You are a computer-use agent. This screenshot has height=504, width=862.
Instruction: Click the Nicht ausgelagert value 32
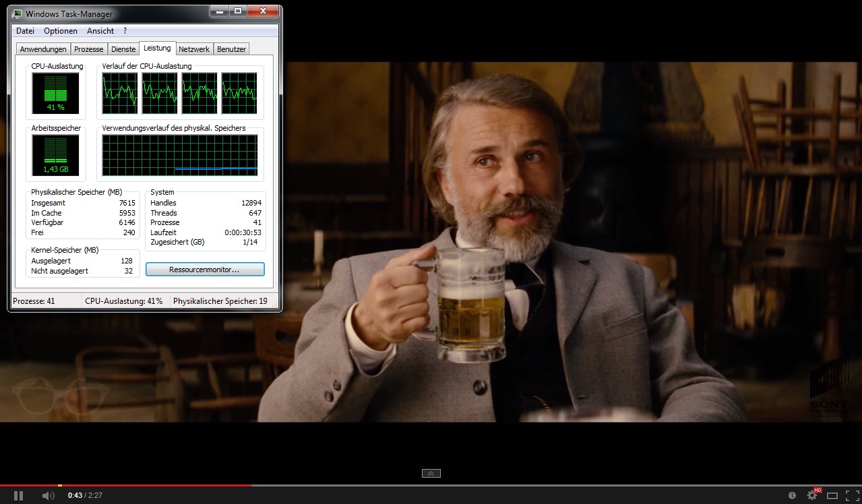pyautogui.click(x=128, y=271)
